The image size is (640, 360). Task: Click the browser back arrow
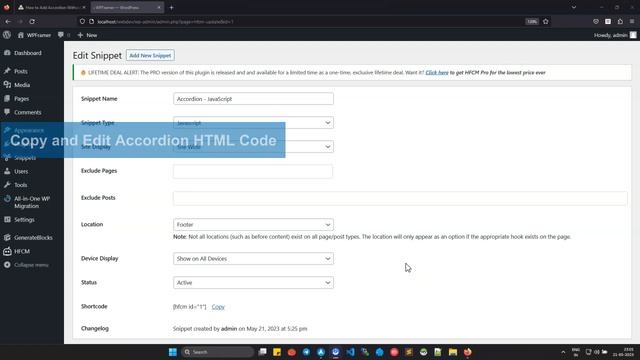(x=8, y=22)
